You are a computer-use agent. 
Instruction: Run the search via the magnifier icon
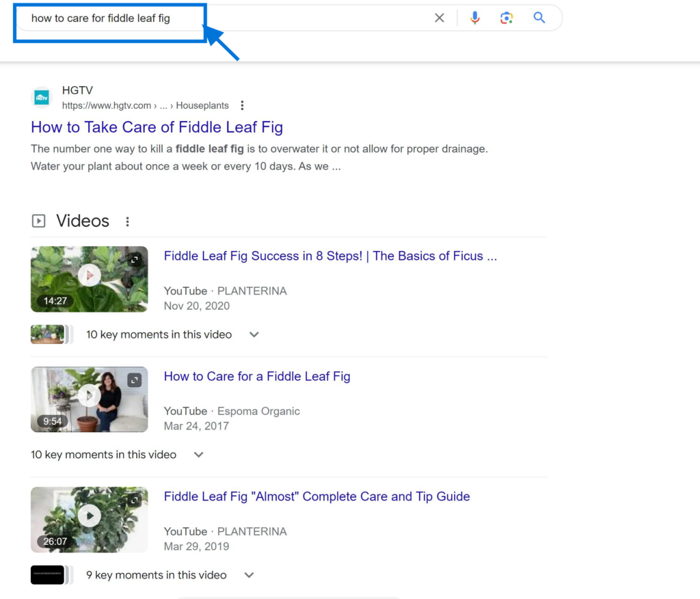(x=539, y=18)
